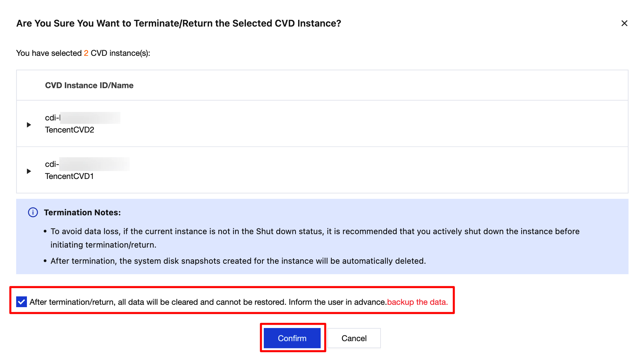
Task: Open the red backup the data link
Action: coord(417,302)
